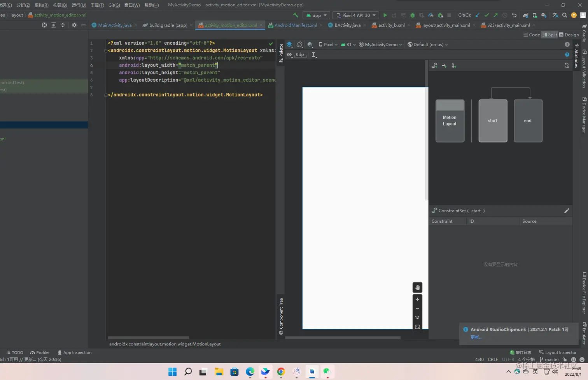Select the start ConstraintSet box
Viewport: 588px width, 380px height.
[493, 121]
